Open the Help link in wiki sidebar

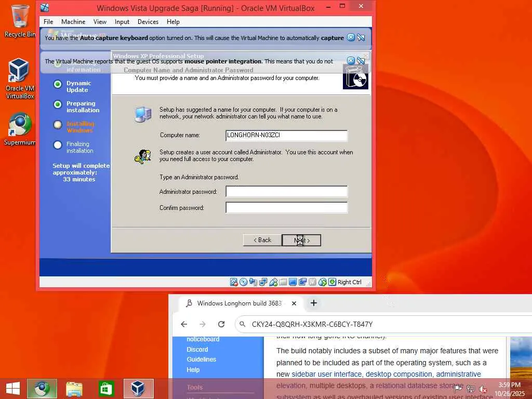193,370
